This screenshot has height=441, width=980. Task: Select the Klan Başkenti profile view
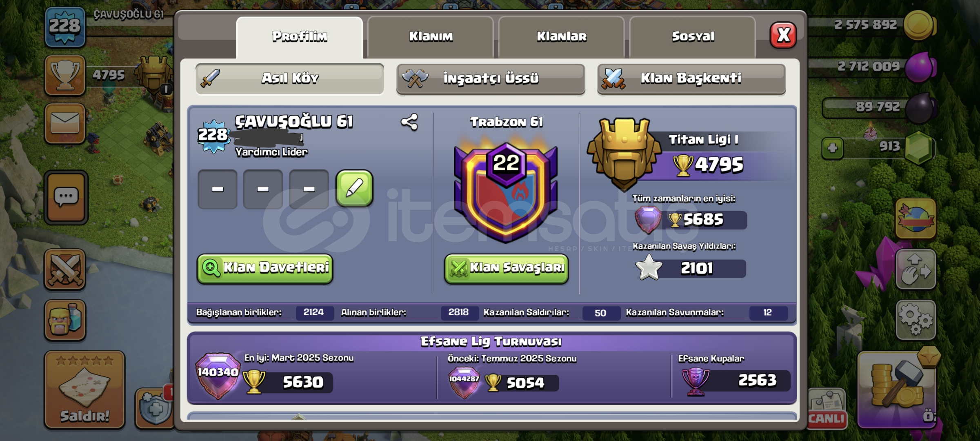pos(691,78)
